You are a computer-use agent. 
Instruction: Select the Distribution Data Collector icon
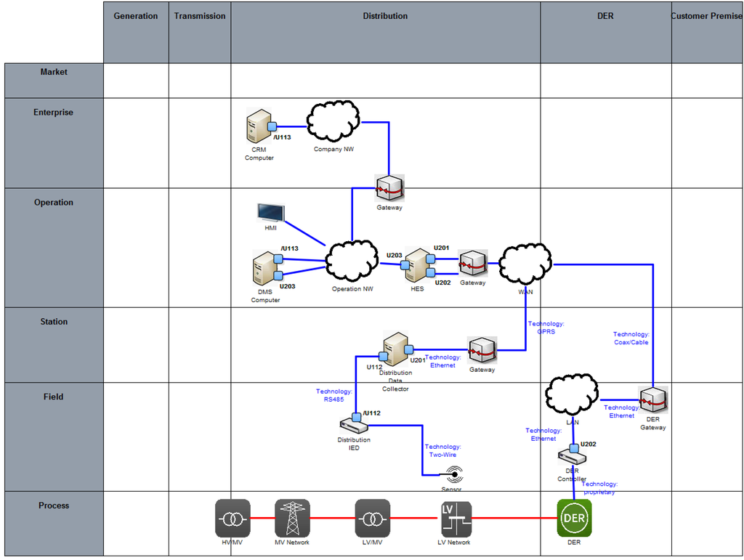point(396,349)
